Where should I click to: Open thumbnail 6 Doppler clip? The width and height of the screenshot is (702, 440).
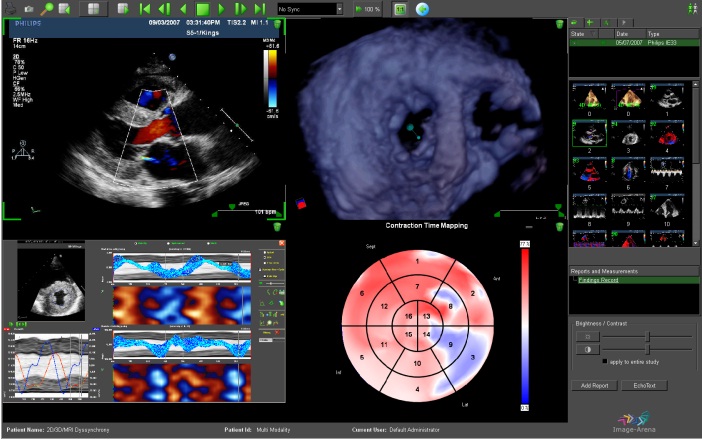click(x=628, y=170)
